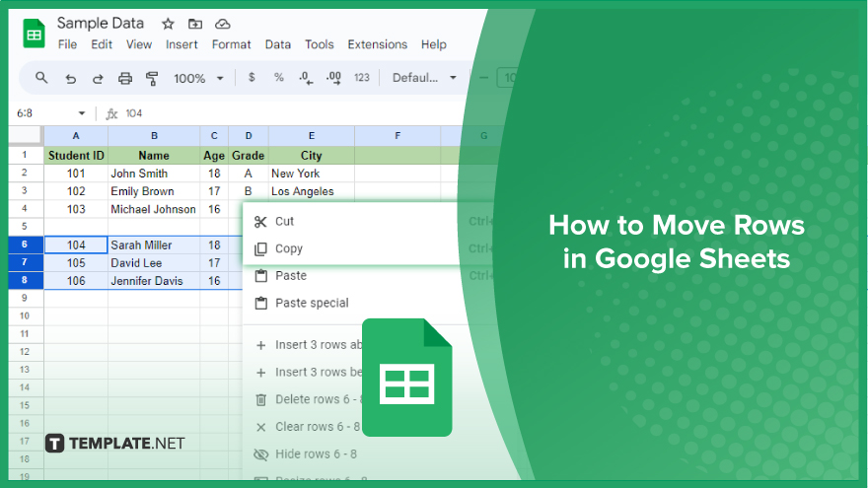Click the Student ID header cell
The image size is (868, 488).
click(76, 156)
